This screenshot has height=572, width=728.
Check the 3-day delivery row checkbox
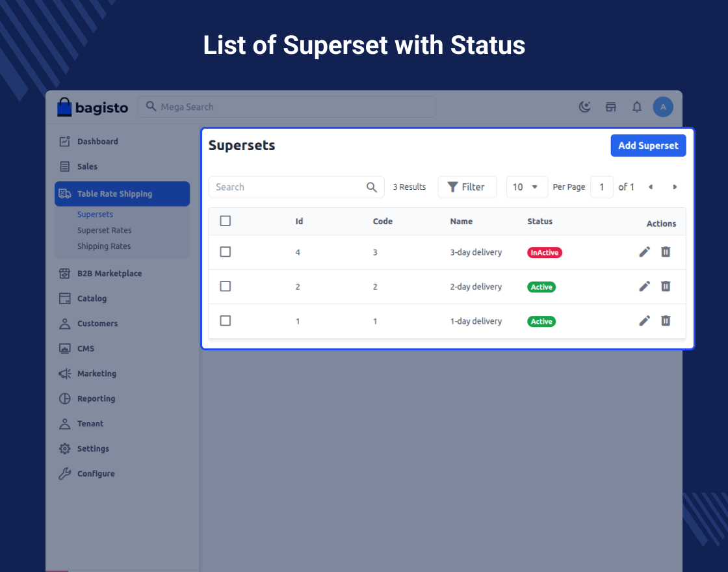click(225, 252)
